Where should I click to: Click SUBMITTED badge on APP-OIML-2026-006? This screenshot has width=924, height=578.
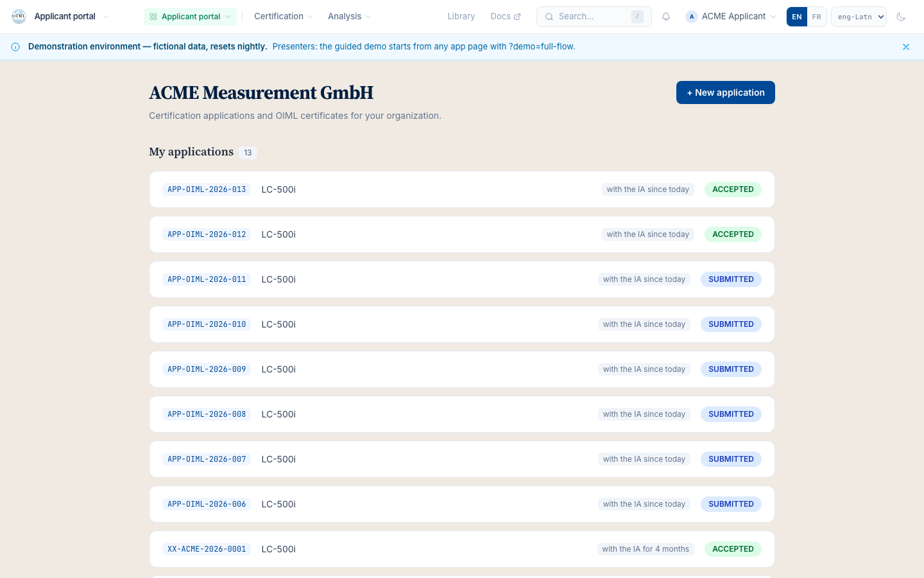(731, 504)
